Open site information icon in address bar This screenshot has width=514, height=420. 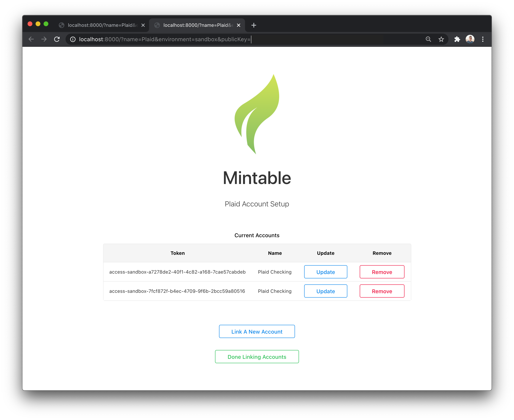73,39
